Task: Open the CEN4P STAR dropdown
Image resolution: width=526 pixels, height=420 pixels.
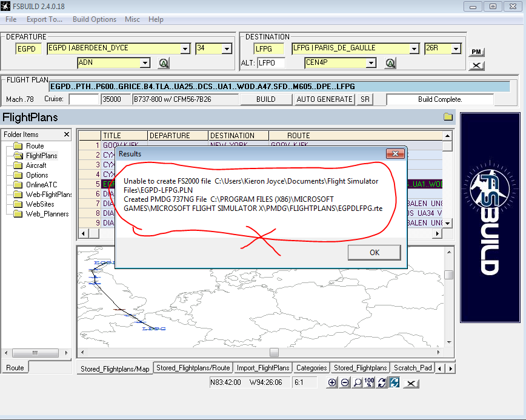Action: click(x=371, y=63)
